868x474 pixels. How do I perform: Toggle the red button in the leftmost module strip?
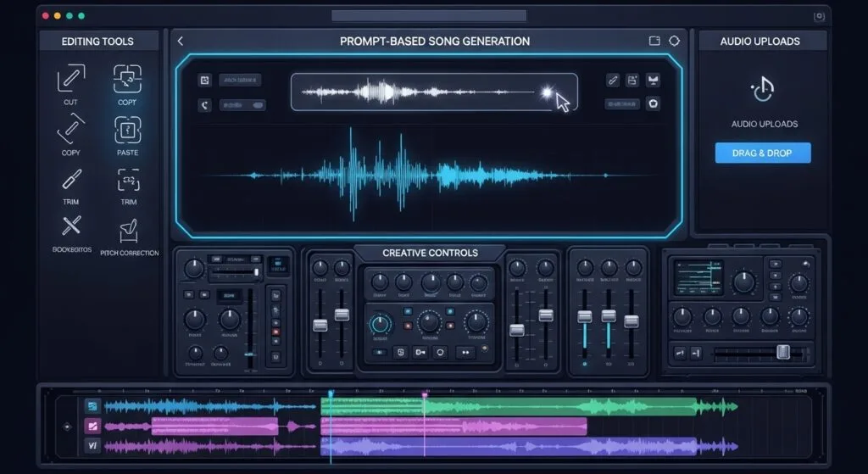point(275,332)
